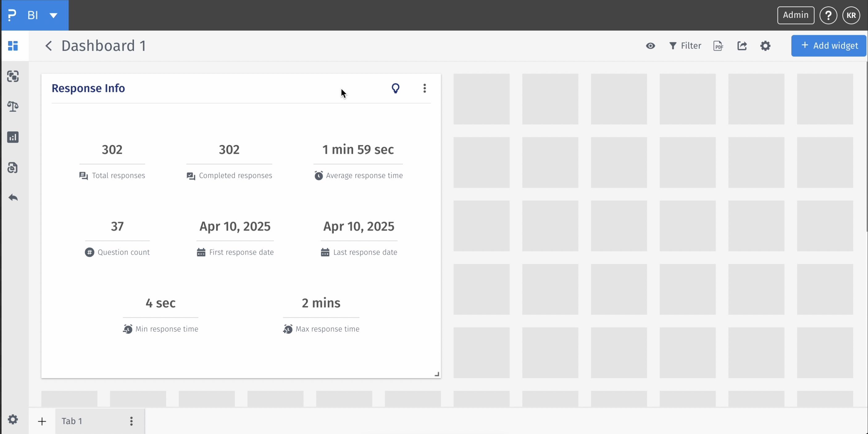Click the reply arrow icon in sidebar
The image size is (868, 434).
(x=13, y=198)
